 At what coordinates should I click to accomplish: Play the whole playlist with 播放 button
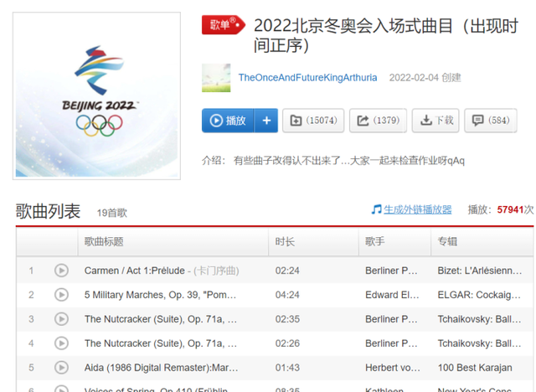[228, 121]
